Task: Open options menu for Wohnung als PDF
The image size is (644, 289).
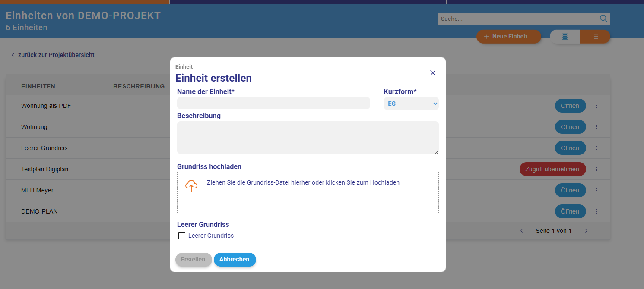Action: pos(596,106)
